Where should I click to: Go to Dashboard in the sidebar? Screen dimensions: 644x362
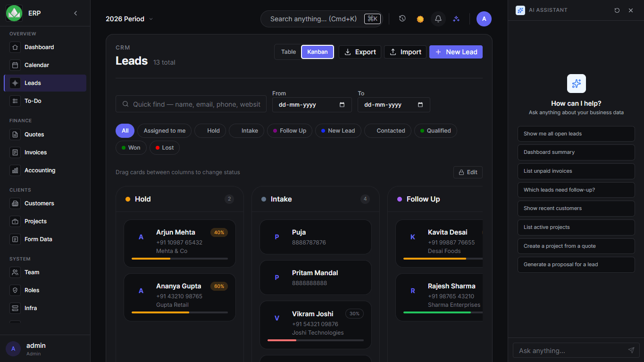pos(45,47)
